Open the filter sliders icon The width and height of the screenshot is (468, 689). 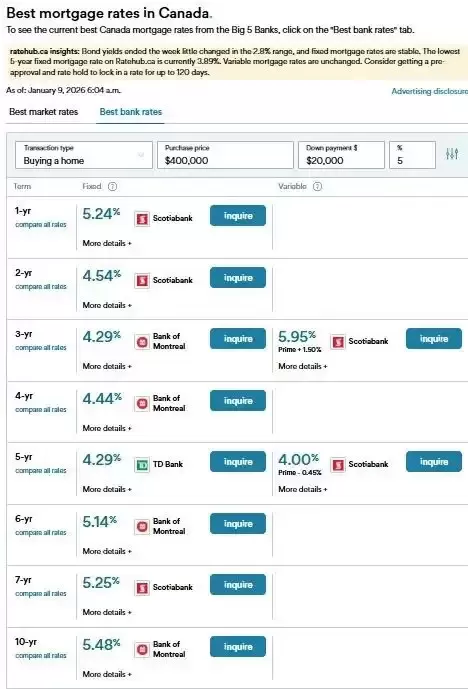point(452,154)
